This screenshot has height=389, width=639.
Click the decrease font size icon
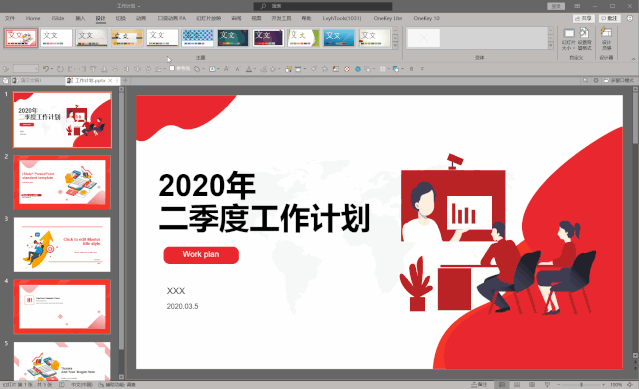tap(238, 69)
